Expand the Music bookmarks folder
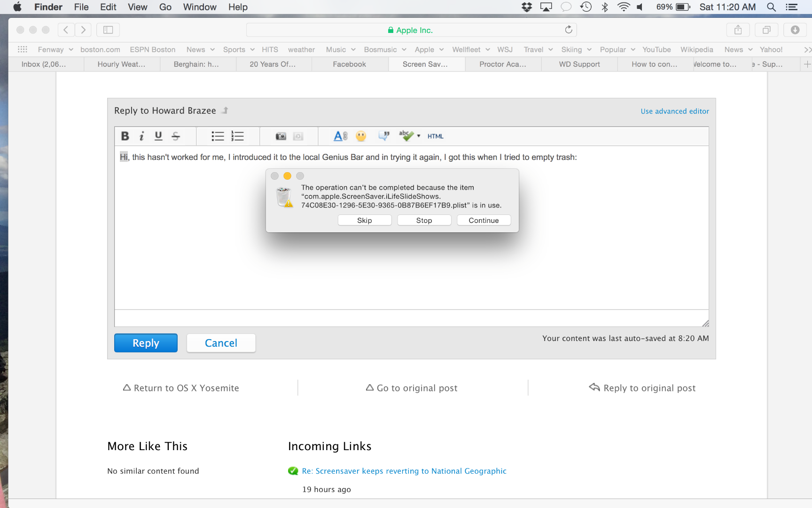The image size is (812, 508). coord(341,49)
